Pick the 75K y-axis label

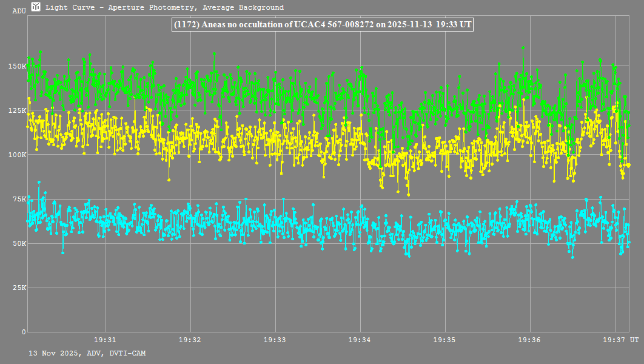click(19, 199)
